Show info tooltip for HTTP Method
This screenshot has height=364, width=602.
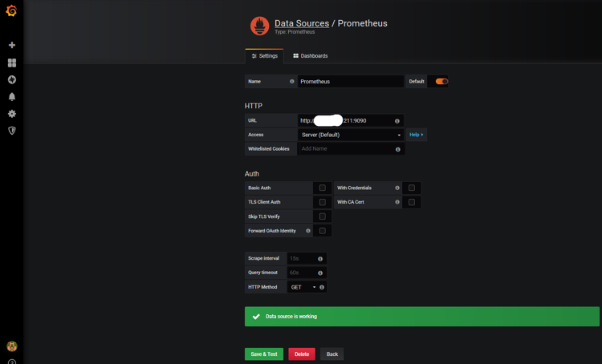pyautogui.click(x=322, y=287)
